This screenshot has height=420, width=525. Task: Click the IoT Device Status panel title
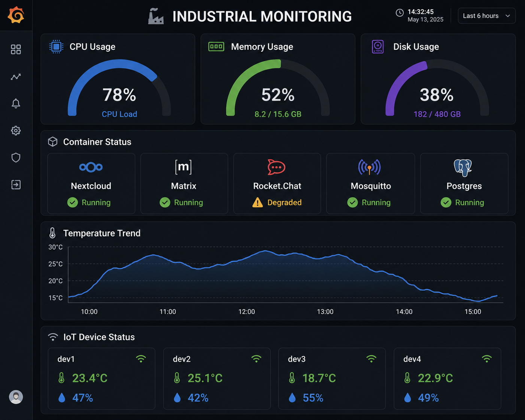coord(99,337)
